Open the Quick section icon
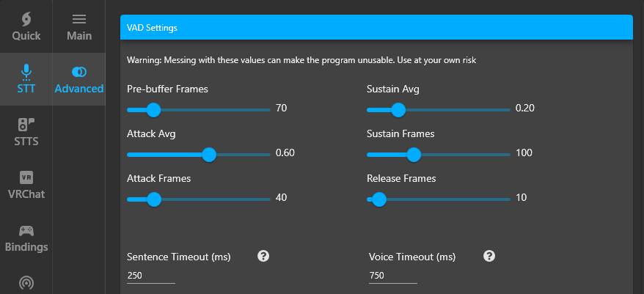644x294 pixels. click(x=26, y=19)
